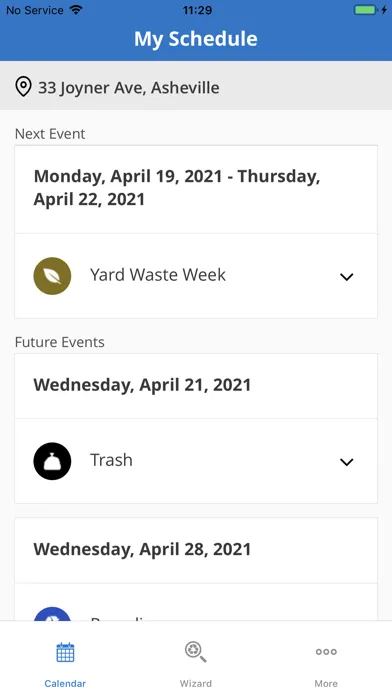Tap the Trash event label

click(111, 460)
